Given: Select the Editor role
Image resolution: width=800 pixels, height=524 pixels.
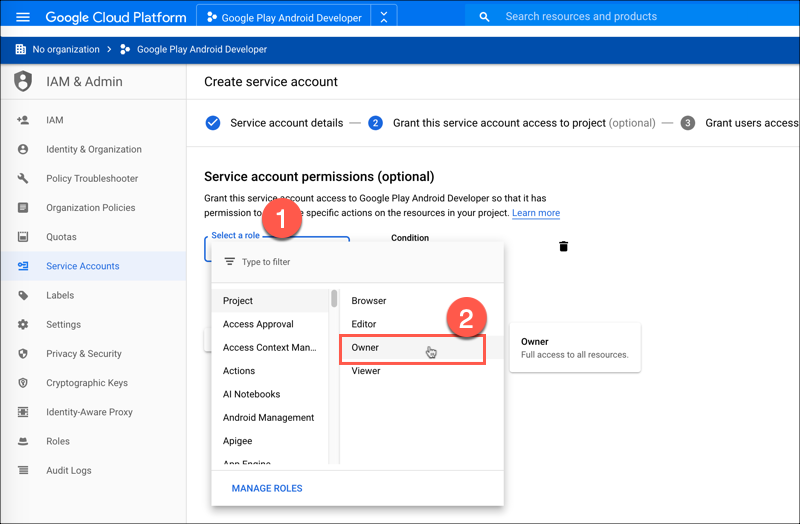Looking at the screenshot, I should [364, 324].
